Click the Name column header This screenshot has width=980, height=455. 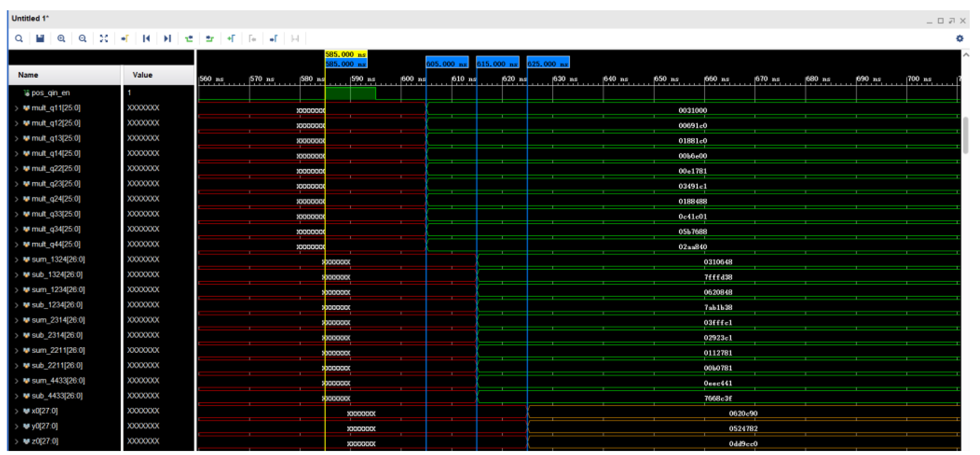pyautogui.click(x=28, y=75)
